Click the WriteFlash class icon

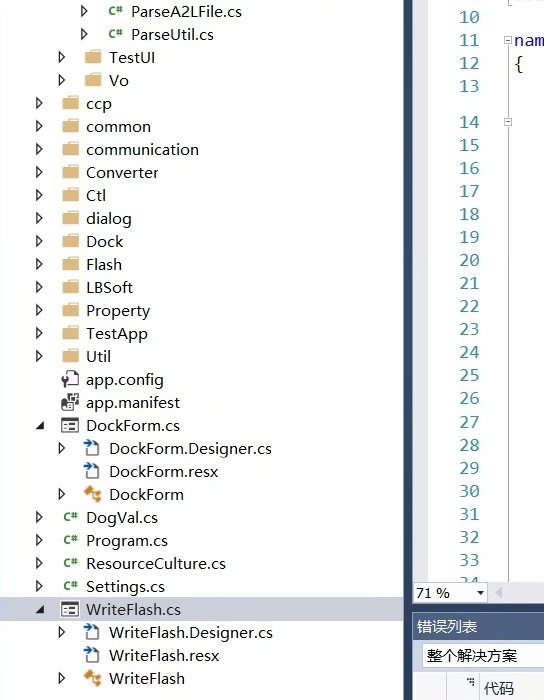93,678
